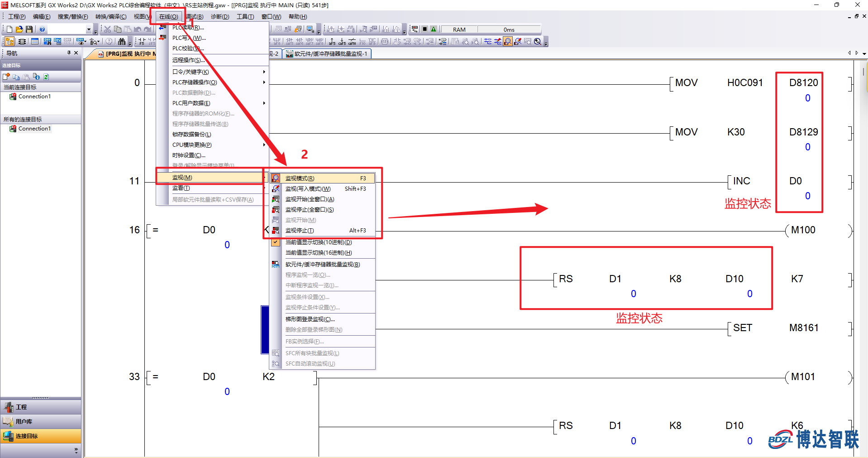
Task: Click the connection-panel copy documents icon
Action: click(16, 77)
